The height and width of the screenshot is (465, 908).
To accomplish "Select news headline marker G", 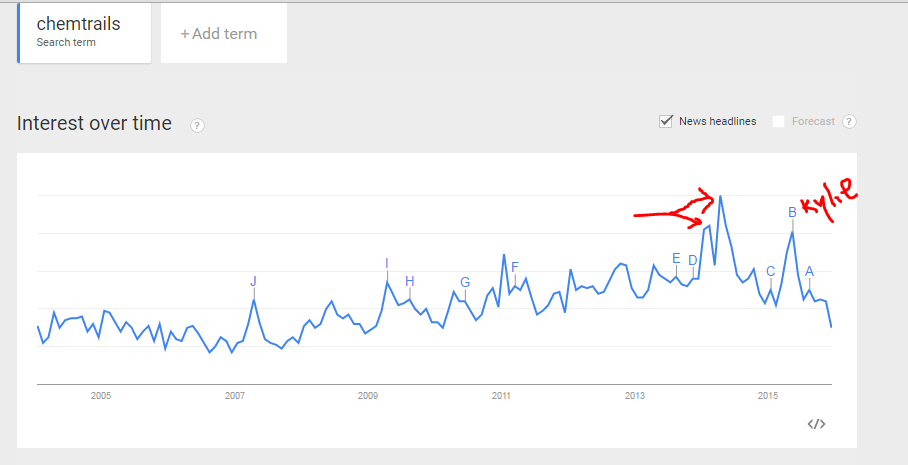I will pos(465,282).
